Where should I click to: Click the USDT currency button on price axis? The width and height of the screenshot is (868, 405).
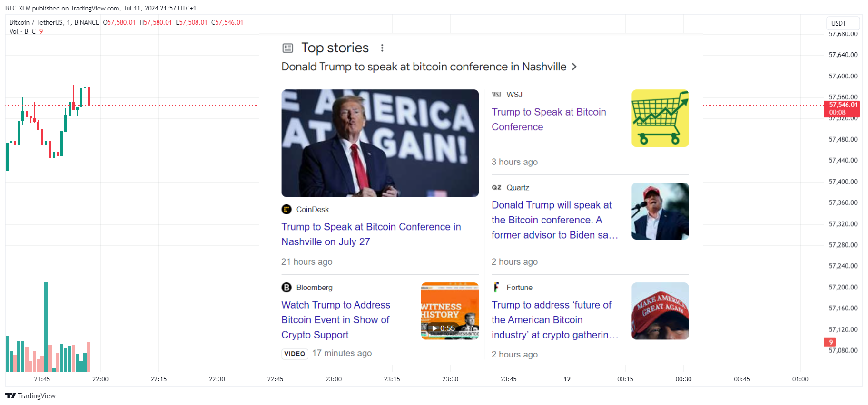(843, 23)
